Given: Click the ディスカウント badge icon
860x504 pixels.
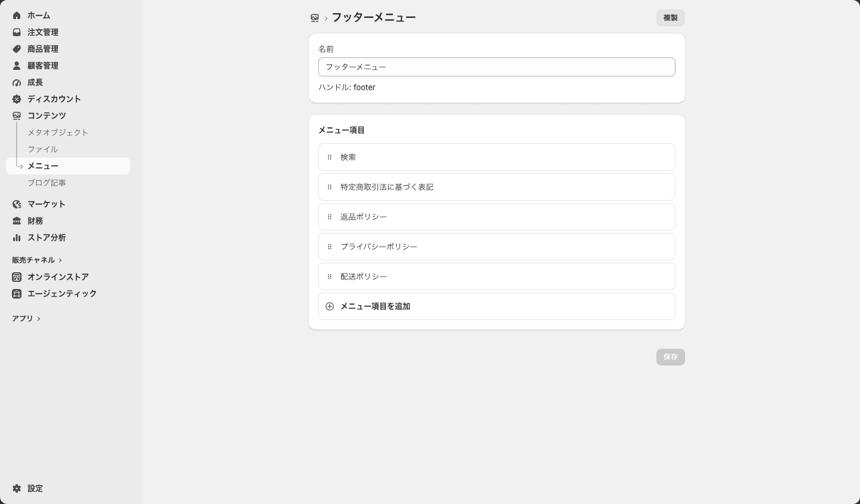Looking at the screenshot, I should pos(17,99).
